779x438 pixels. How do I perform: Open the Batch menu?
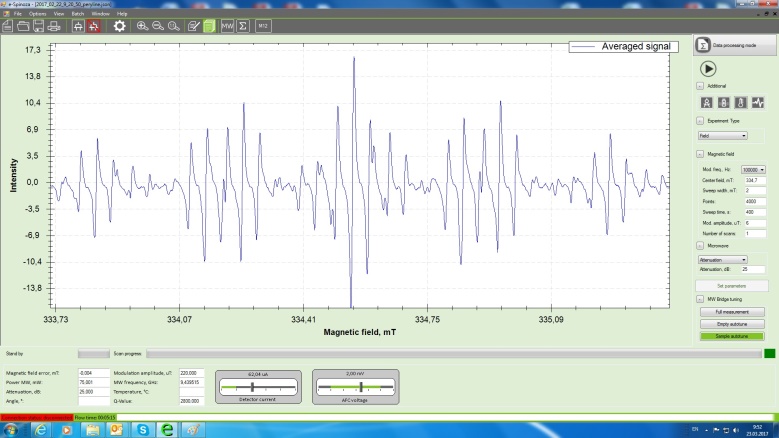tap(77, 14)
